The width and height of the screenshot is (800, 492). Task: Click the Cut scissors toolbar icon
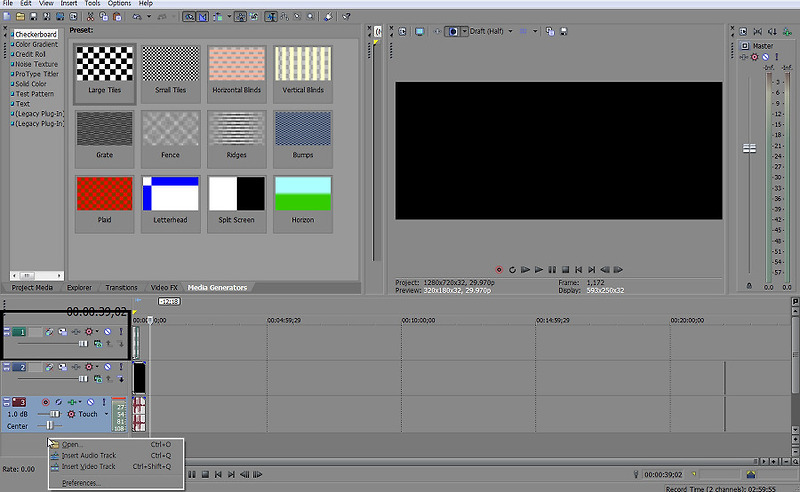(90, 17)
